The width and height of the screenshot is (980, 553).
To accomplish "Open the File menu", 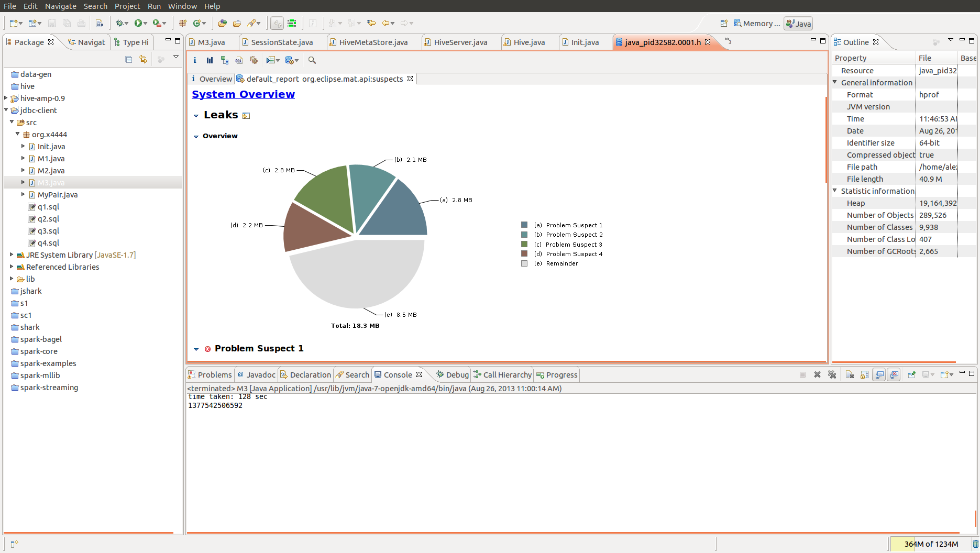I will tap(10, 6).
